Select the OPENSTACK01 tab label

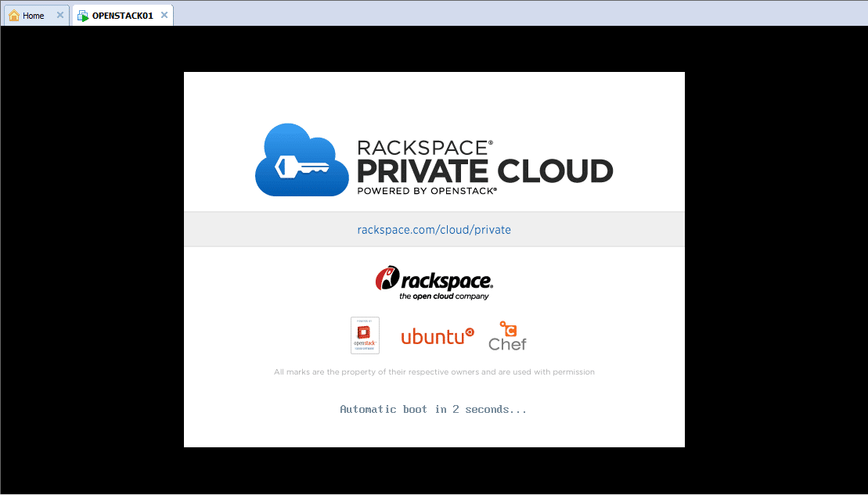(122, 16)
